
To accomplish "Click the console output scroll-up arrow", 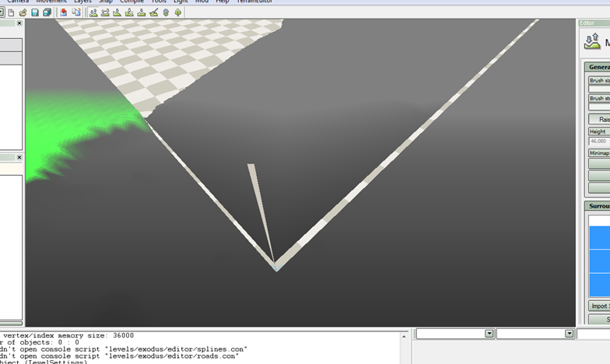I will [x=404, y=336].
